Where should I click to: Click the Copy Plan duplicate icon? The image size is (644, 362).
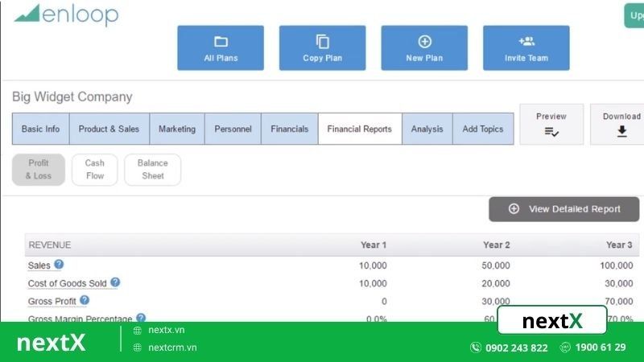[323, 42]
